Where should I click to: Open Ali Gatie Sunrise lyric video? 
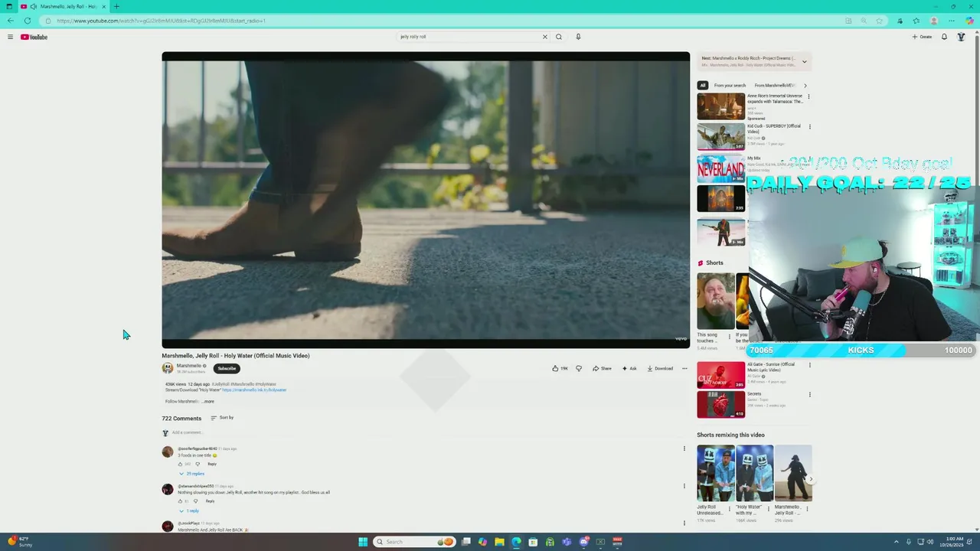(x=720, y=375)
